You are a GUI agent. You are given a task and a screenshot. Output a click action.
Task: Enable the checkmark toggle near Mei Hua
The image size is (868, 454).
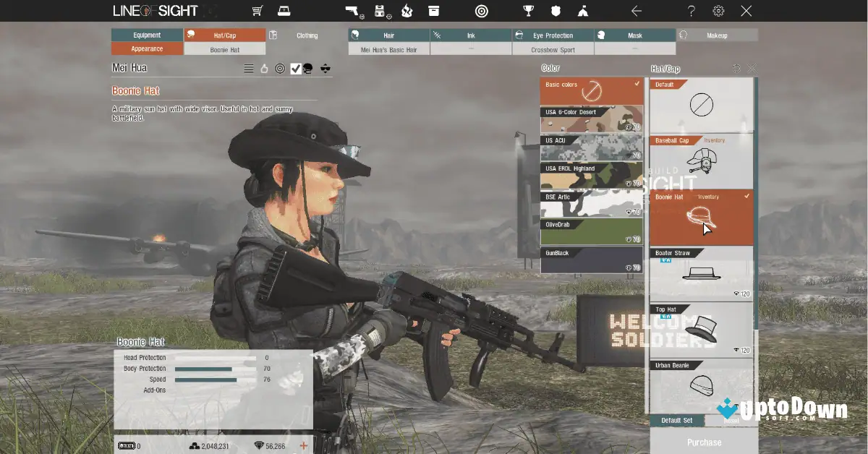296,67
